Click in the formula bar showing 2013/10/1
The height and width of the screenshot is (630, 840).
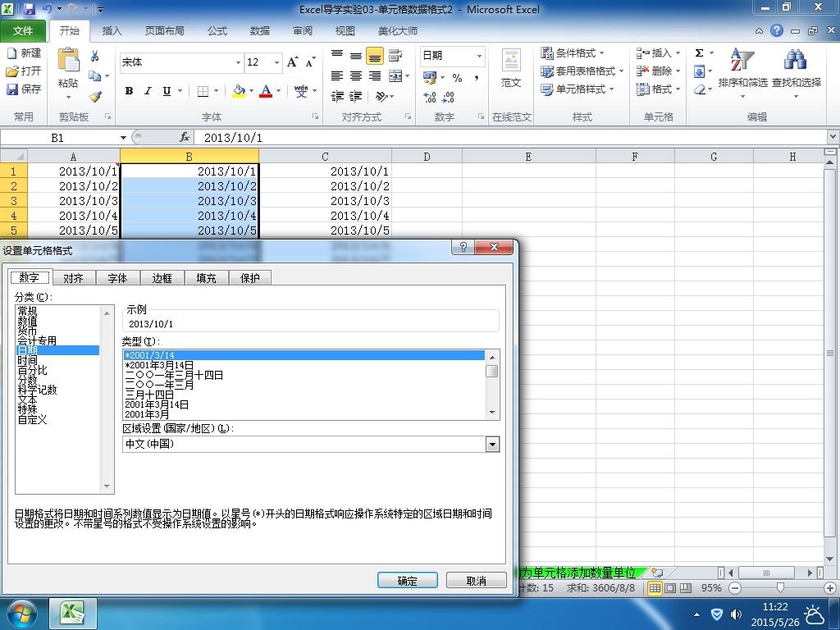(x=509, y=138)
